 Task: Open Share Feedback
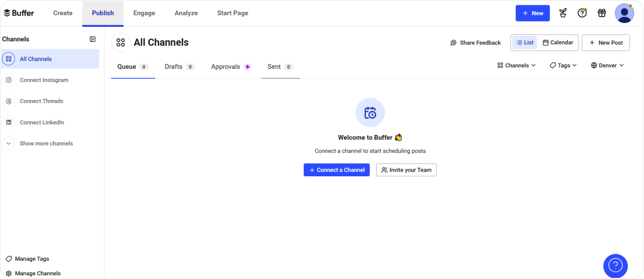click(x=475, y=42)
